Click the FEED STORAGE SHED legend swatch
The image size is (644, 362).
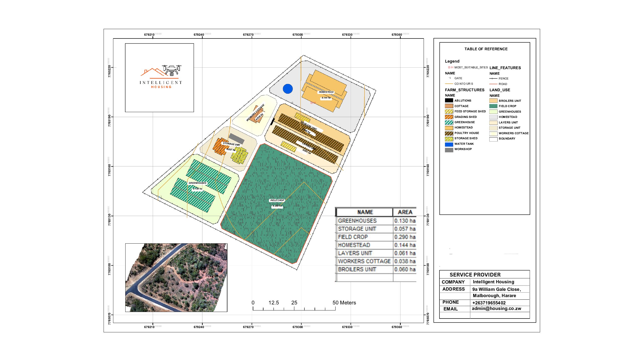(x=449, y=111)
